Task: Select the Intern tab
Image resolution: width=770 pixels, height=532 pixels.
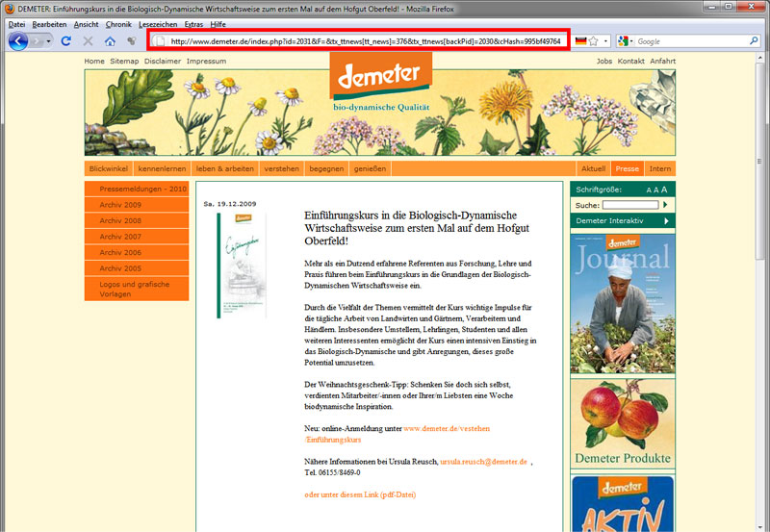Action: point(660,168)
